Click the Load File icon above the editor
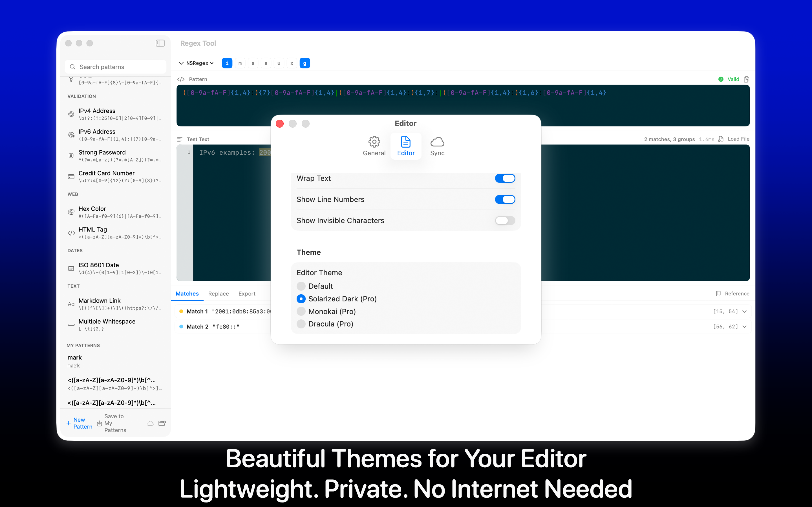 [721, 139]
